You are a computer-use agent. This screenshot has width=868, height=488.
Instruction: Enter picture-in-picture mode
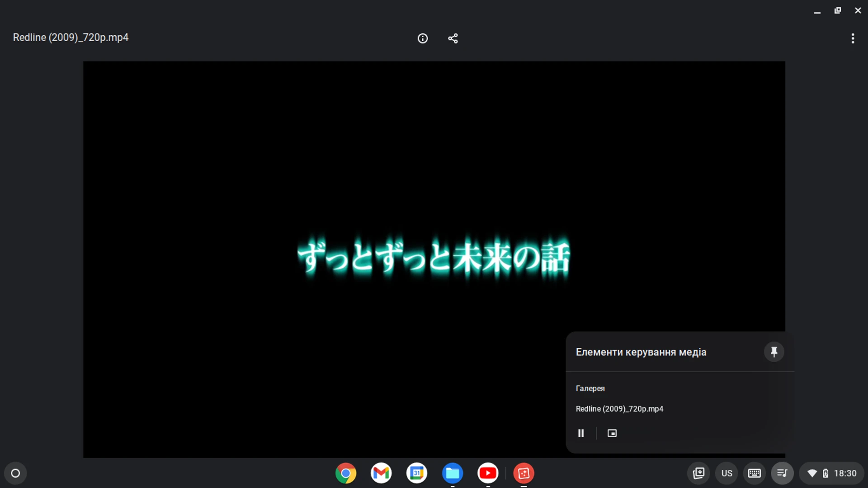pyautogui.click(x=612, y=433)
